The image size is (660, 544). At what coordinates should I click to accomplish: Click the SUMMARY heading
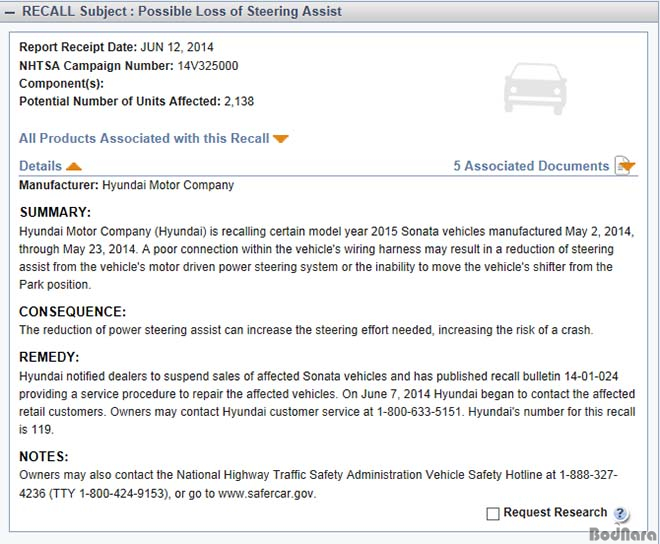pos(55,212)
